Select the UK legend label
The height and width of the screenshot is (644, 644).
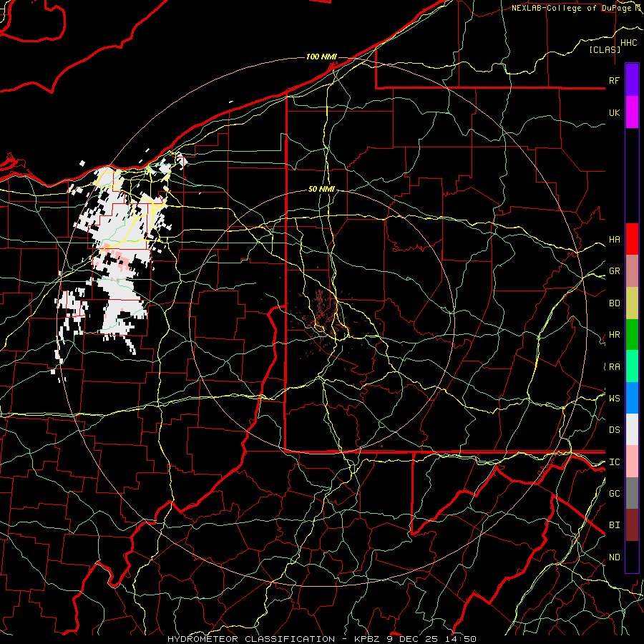tap(614, 112)
